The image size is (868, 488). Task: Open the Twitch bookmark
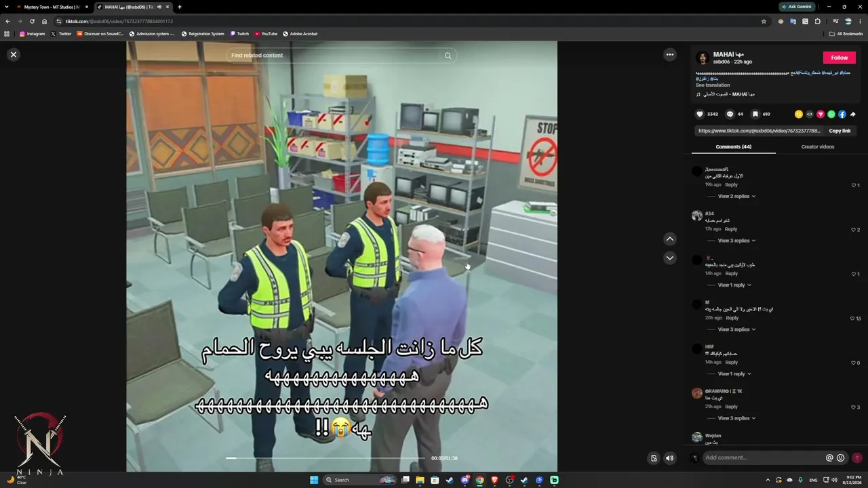239,34
